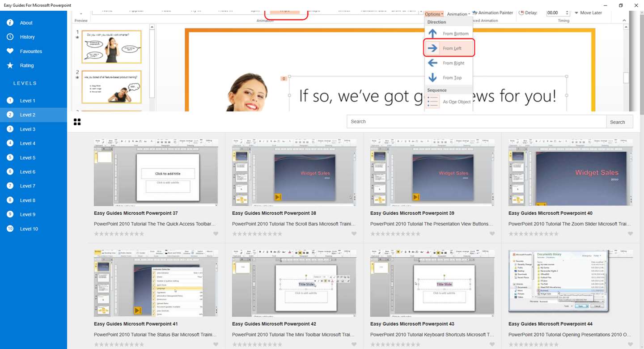Choose Level 8 in sidebar

[34, 200]
